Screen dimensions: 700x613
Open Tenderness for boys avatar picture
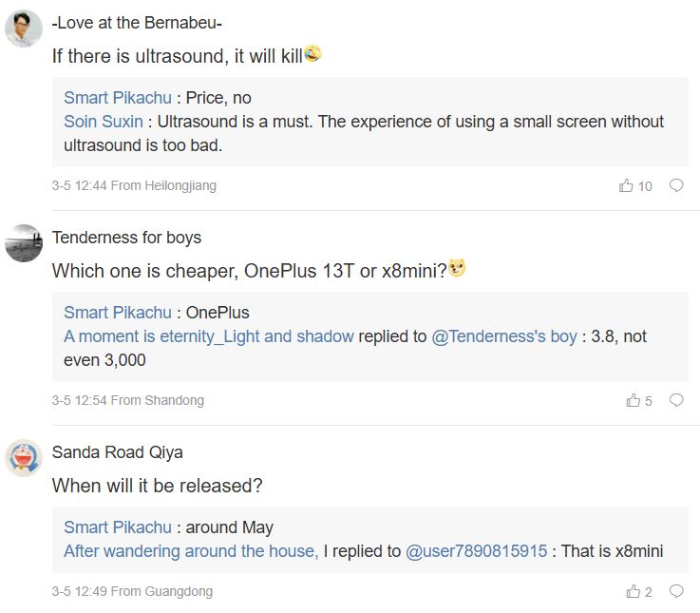pyautogui.click(x=24, y=243)
